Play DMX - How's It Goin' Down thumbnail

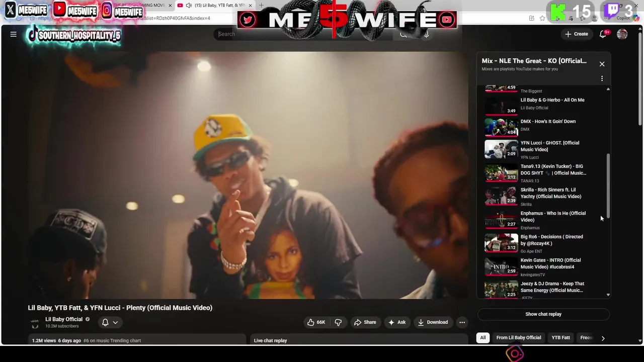pyautogui.click(x=501, y=127)
